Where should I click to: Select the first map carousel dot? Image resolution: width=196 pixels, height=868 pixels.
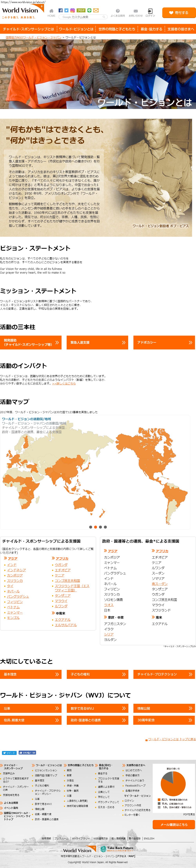coord(91,527)
